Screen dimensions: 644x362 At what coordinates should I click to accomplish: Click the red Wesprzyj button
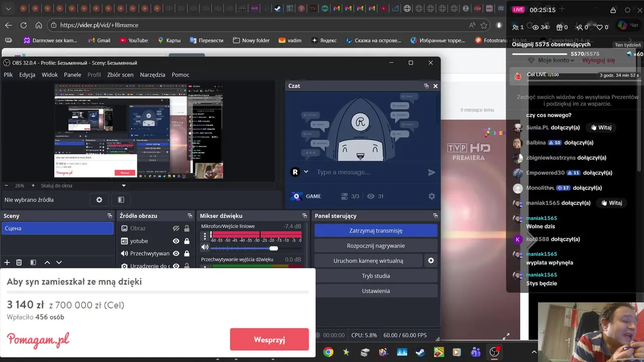269,339
